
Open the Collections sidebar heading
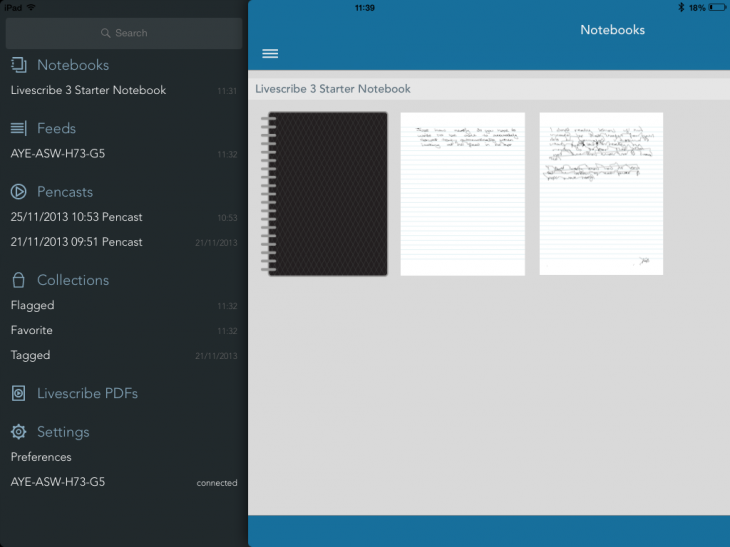point(73,280)
